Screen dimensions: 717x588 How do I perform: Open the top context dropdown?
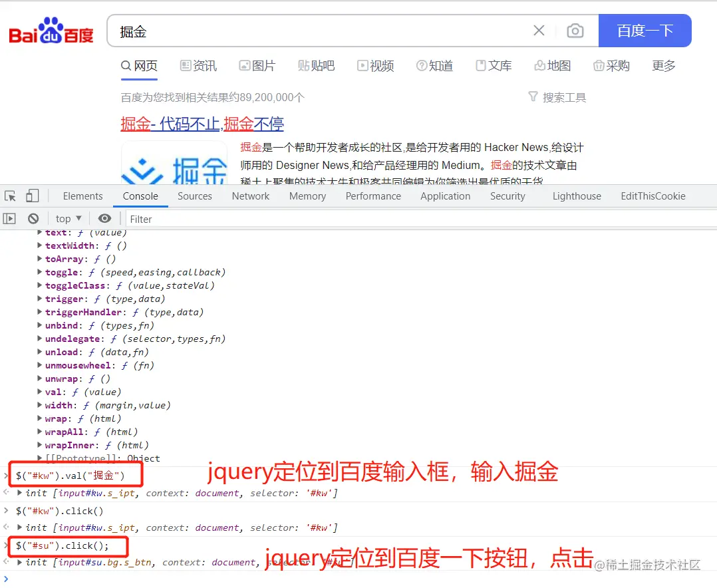click(x=69, y=219)
